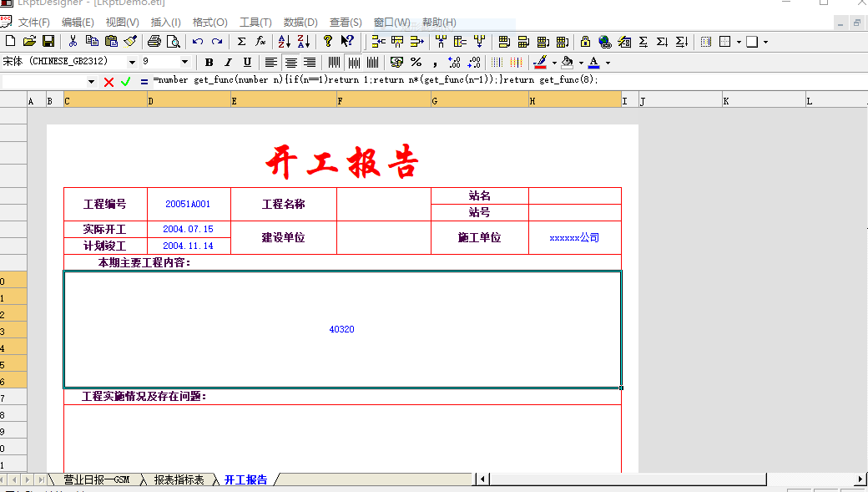868x492 pixels.
Task: Insert sum with sigma icon
Action: coord(241,41)
